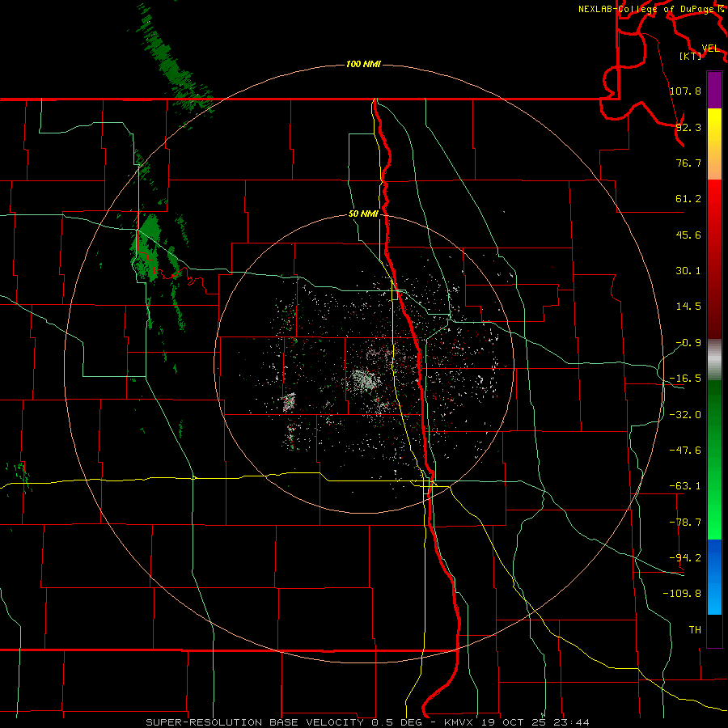
Task: Click the [KT] units label
Action: tap(691, 56)
